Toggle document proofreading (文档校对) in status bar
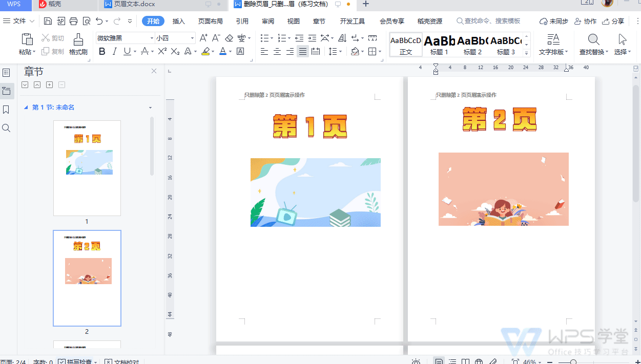Screen dimensions: 641x364 (x=122, y=362)
